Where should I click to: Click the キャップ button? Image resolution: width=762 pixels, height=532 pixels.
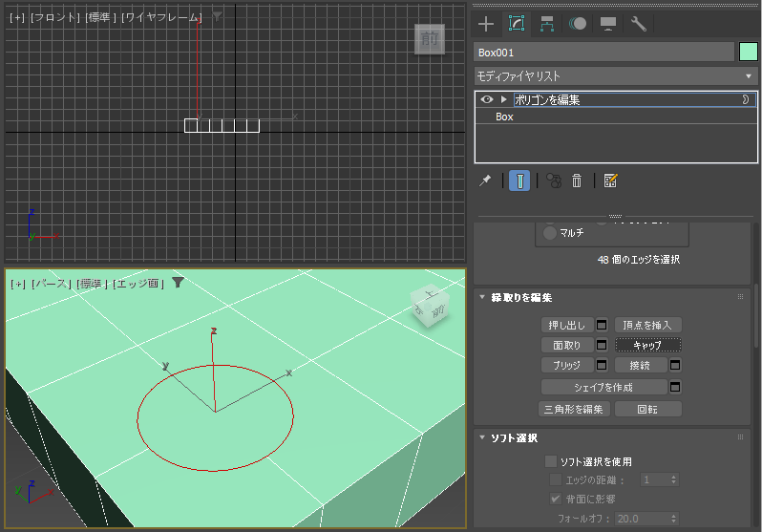[x=647, y=345]
